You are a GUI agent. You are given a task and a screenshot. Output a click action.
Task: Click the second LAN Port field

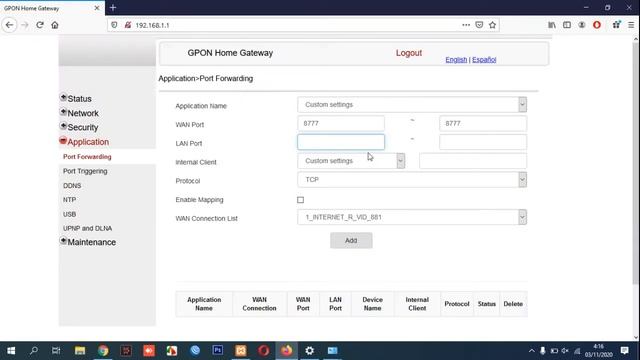tap(483, 142)
